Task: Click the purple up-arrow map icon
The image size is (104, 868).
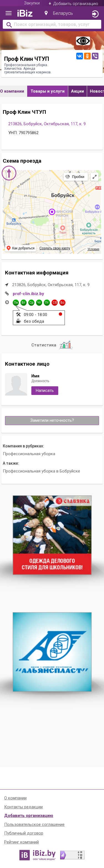Action: (x=9, y=173)
